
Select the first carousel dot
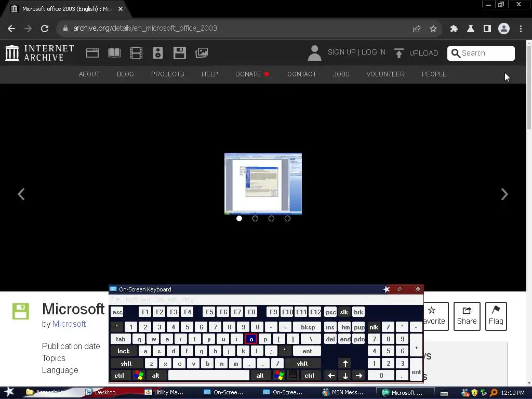click(x=239, y=219)
